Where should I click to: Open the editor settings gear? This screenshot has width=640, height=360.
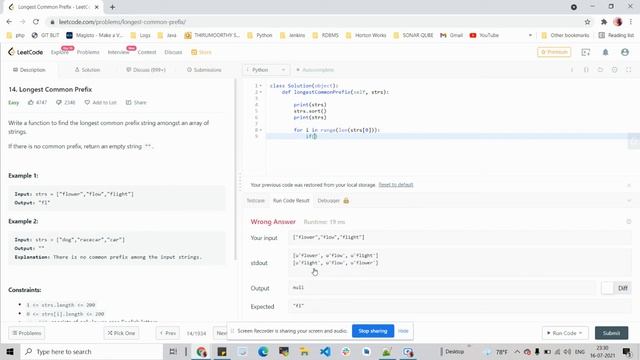point(614,70)
